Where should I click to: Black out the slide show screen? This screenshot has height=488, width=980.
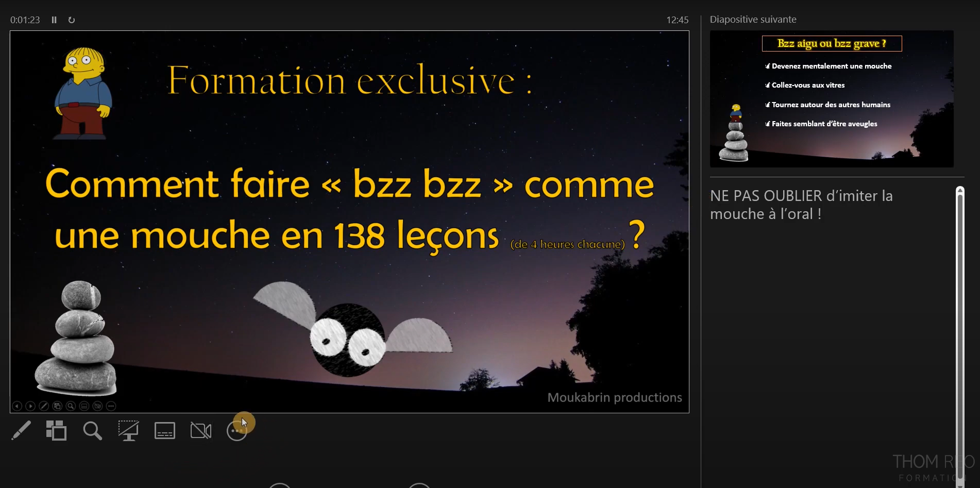point(128,431)
